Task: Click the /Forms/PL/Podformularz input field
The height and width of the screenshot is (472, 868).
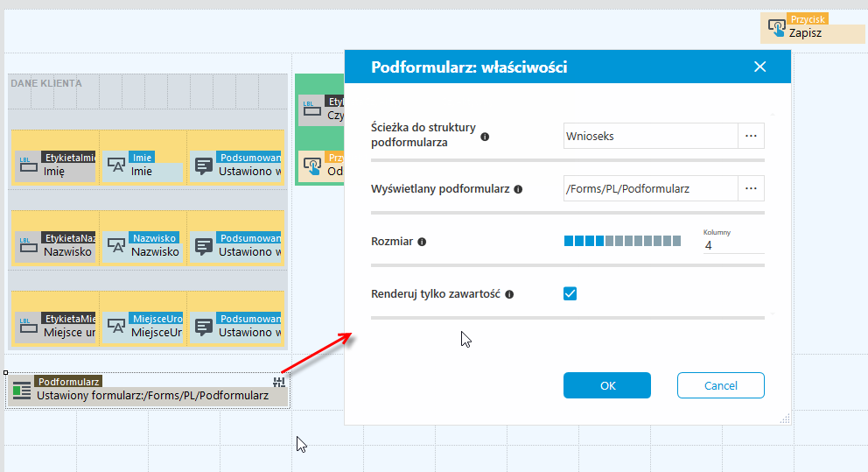Action: [x=651, y=188]
